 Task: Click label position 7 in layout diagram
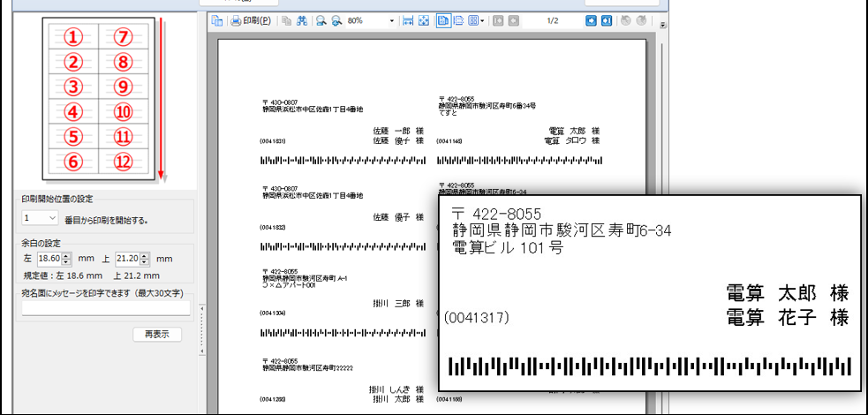[x=124, y=37]
